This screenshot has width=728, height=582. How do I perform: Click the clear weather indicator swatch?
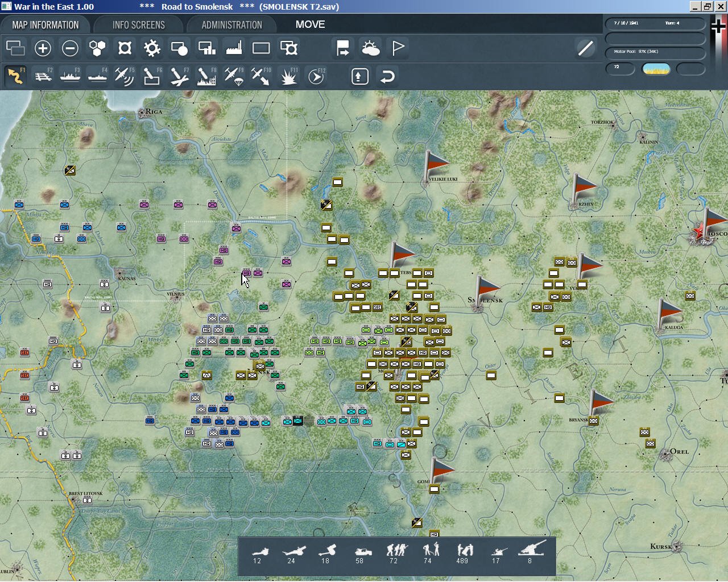click(656, 69)
